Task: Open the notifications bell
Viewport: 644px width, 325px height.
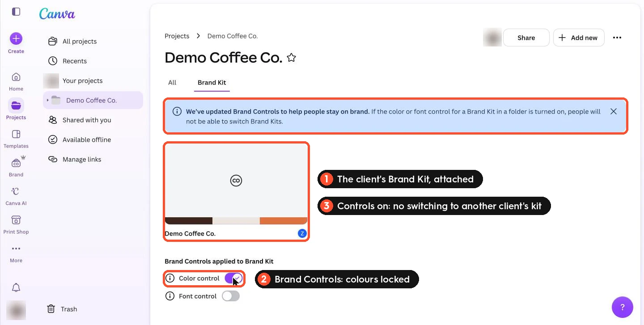Action: pos(16,287)
